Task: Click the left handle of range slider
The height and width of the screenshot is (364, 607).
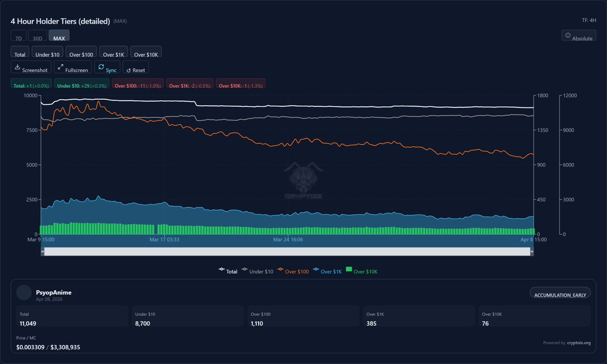Action: click(x=43, y=252)
